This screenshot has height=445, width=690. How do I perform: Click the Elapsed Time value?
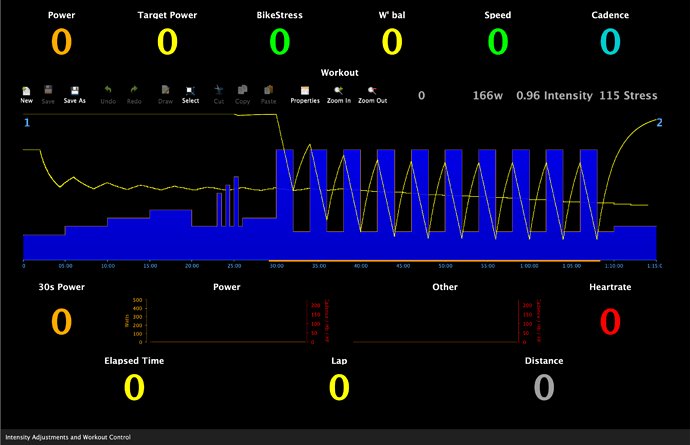click(134, 388)
